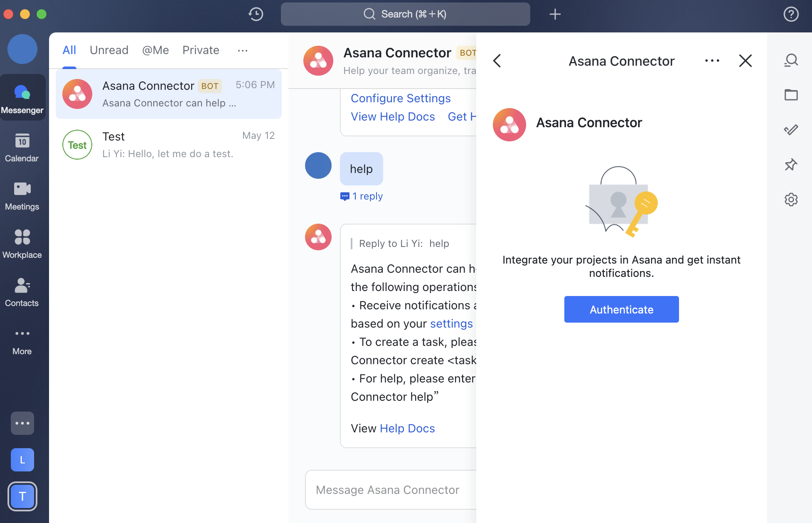Image resolution: width=812 pixels, height=523 pixels.
Task: Switch to the T workspace tile
Action: pos(22,496)
